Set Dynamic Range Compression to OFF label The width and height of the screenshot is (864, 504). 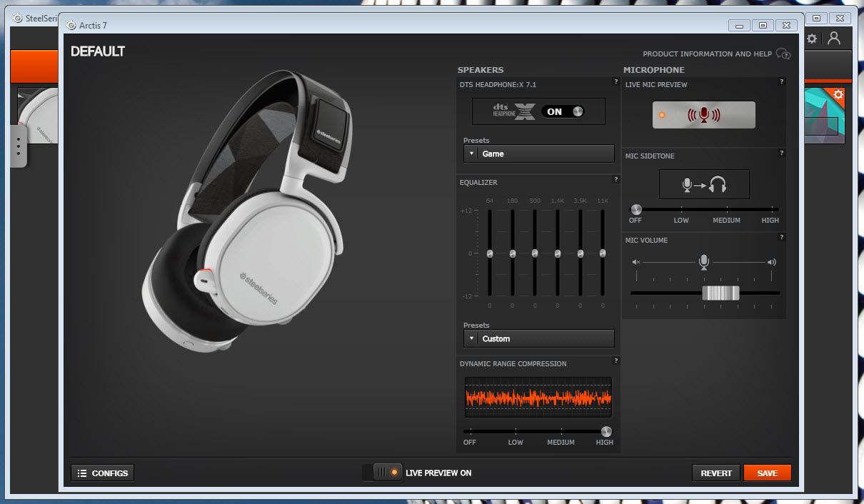[x=469, y=443]
